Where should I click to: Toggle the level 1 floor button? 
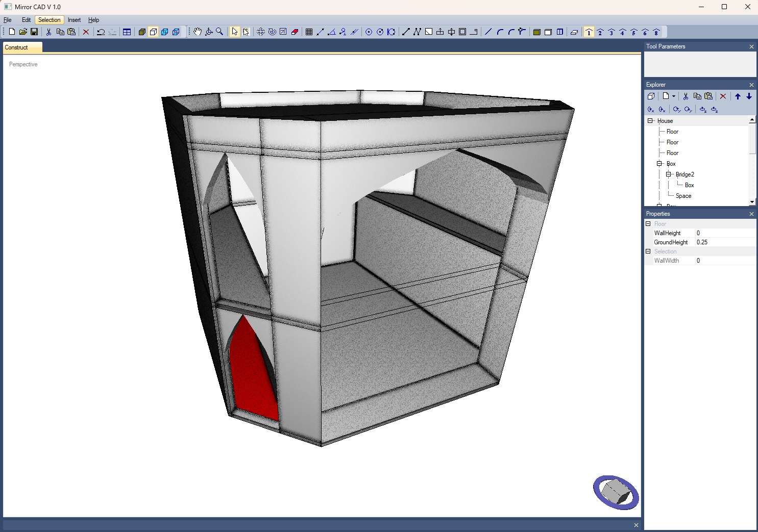pyautogui.click(x=589, y=32)
